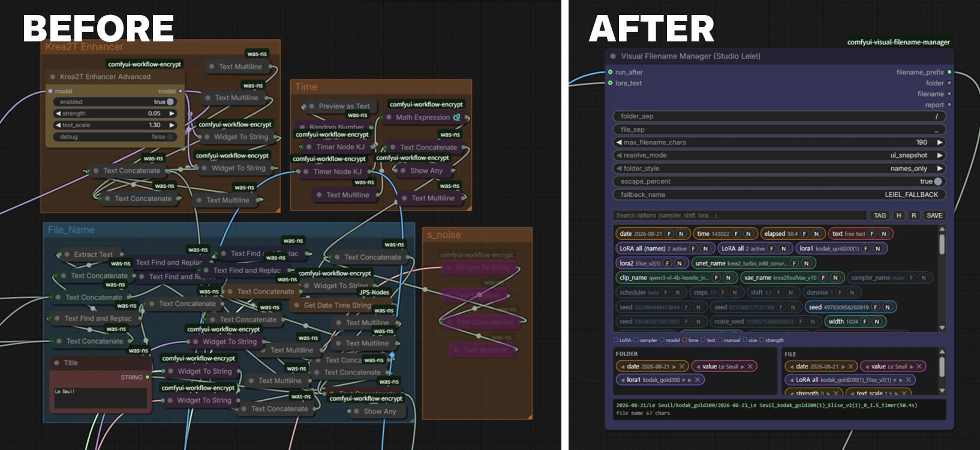Click the F icon on the date tag
The image size is (980, 450).
coord(669,234)
